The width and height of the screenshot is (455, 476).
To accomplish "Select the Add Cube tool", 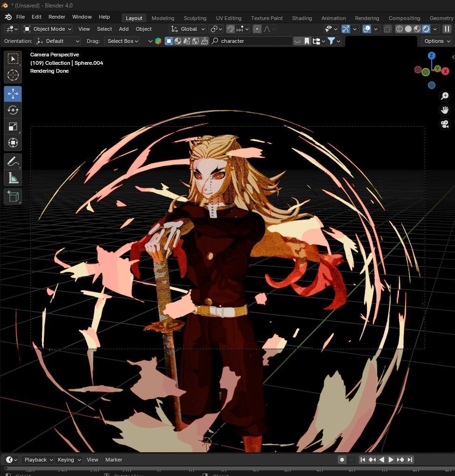I will click(13, 197).
